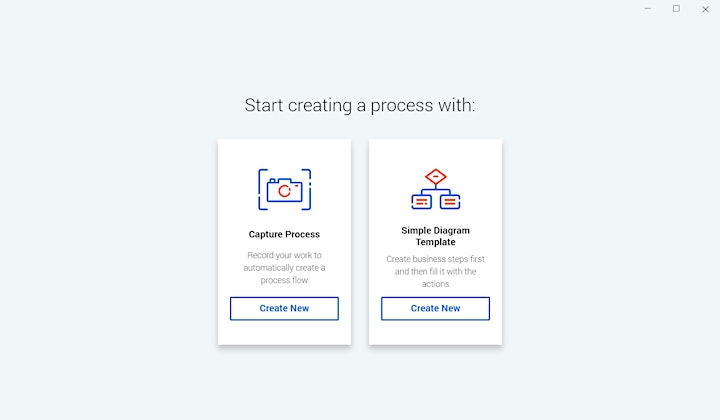Click the left red box in the flowchart icon
The height and width of the screenshot is (420, 720).
point(422,202)
